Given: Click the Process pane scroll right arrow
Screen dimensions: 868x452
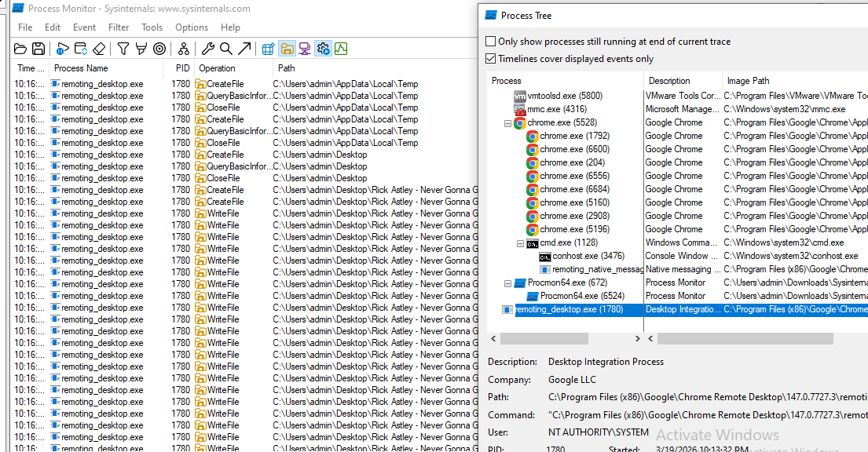Looking at the screenshot, I should [x=637, y=338].
